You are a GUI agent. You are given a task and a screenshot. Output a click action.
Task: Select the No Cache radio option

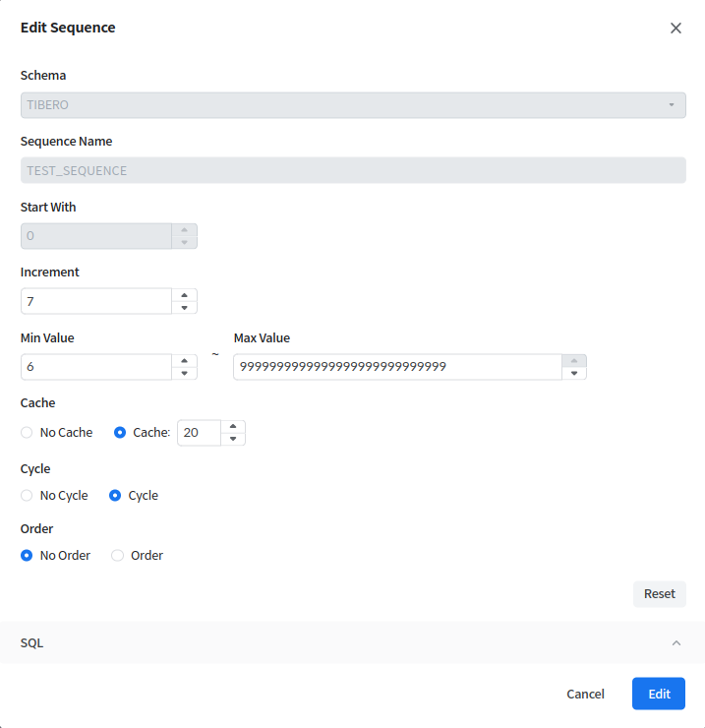[27, 433]
